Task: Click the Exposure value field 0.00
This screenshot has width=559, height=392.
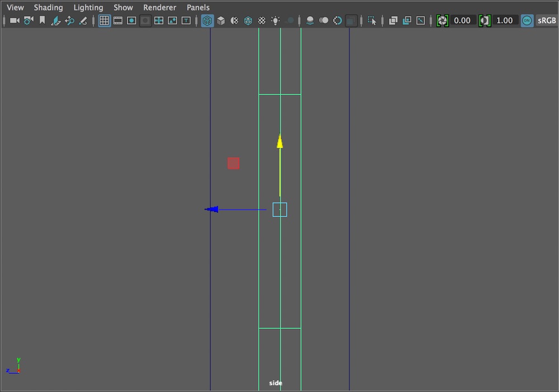Action: pyautogui.click(x=462, y=21)
